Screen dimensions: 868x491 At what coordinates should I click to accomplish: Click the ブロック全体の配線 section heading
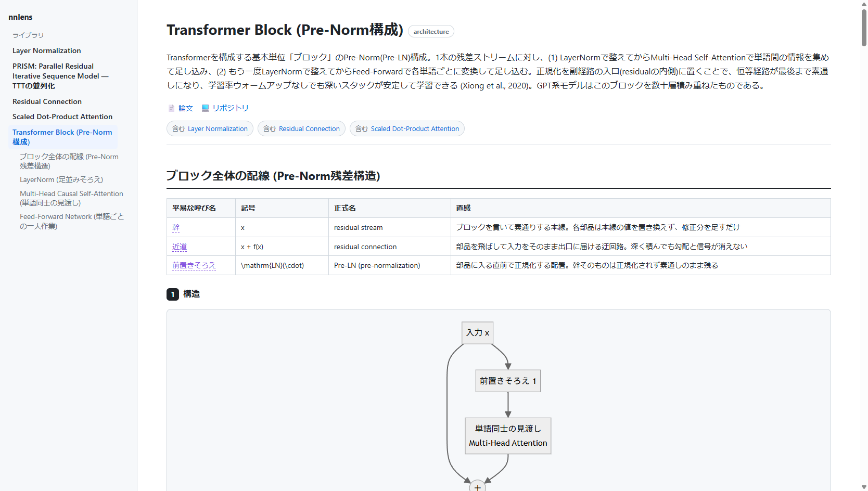coord(273,176)
